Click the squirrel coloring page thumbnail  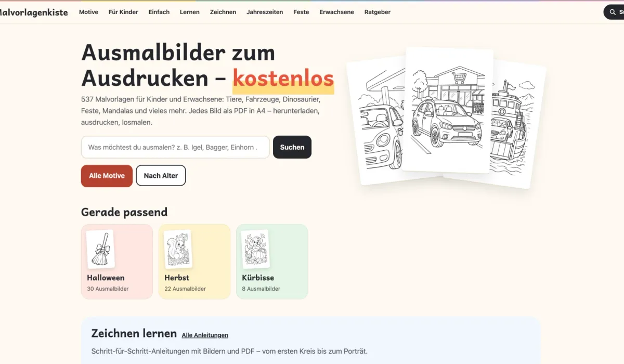[178, 249]
